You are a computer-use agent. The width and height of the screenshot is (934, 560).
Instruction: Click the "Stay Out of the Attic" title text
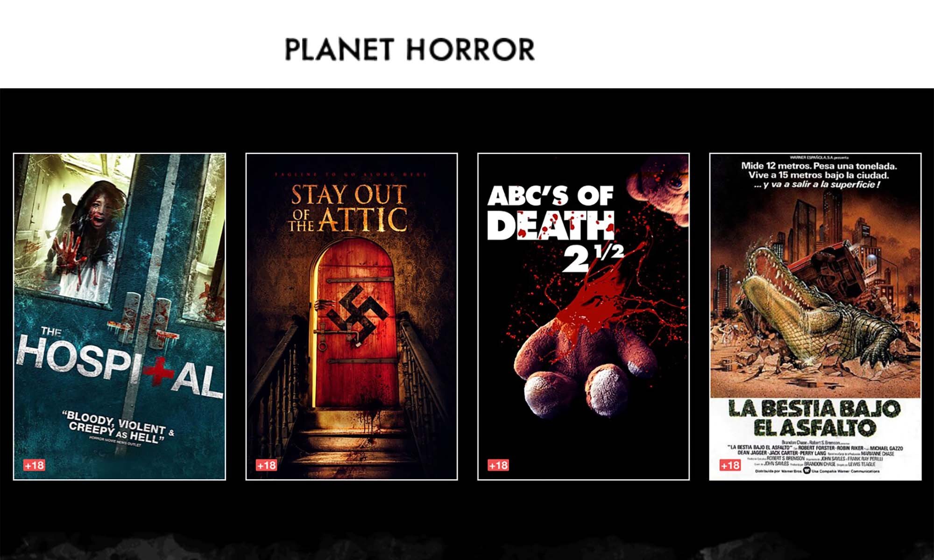click(x=347, y=208)
